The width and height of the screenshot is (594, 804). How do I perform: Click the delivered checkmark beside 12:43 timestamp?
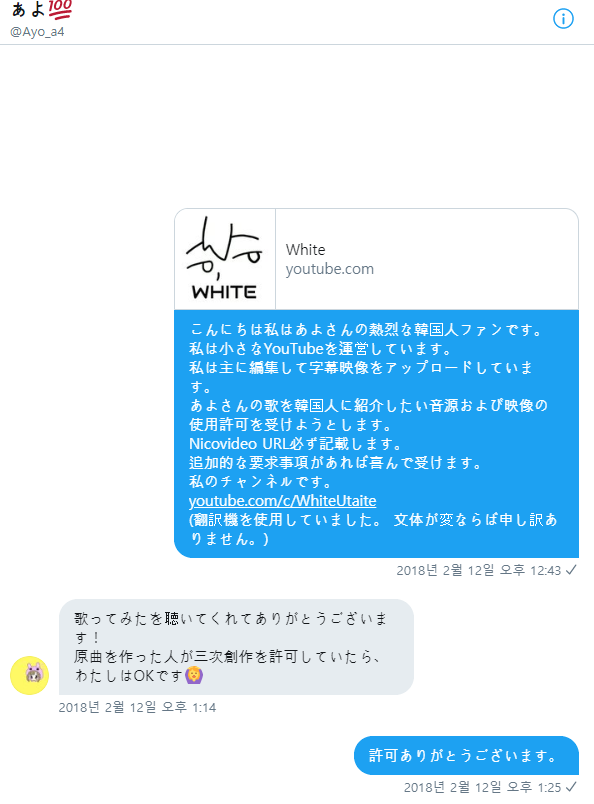tap(571, 570)
